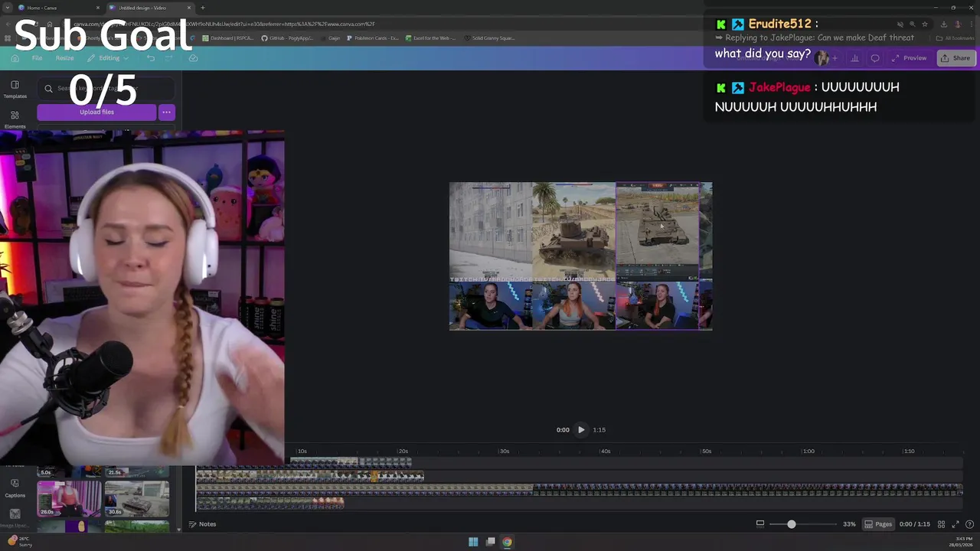Viewport: 980px width, 551px height.
Task: Open the Templates panel
Action: pyautogui.click(x=15, y=89)
